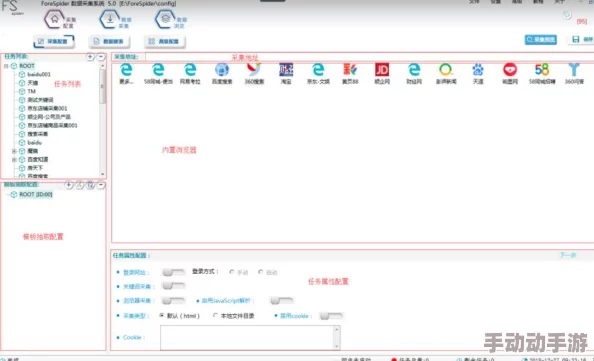Click the 保存 save button
Screen dimensions: 594x361
point(582,39)
